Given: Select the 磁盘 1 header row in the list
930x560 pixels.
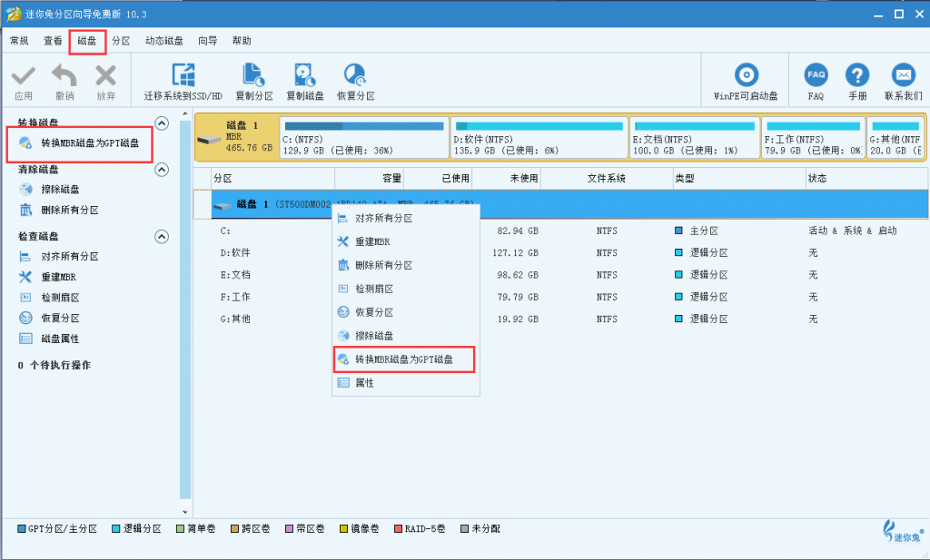Looking at the screenshot, I should click(569, 204).
